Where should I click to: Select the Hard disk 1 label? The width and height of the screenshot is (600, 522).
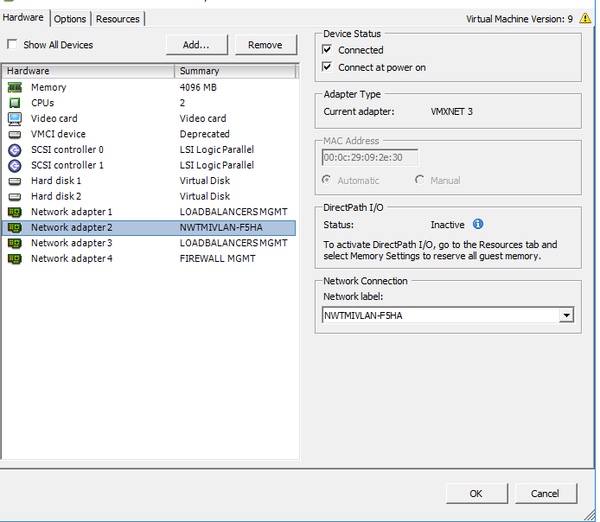coord(56,181)
